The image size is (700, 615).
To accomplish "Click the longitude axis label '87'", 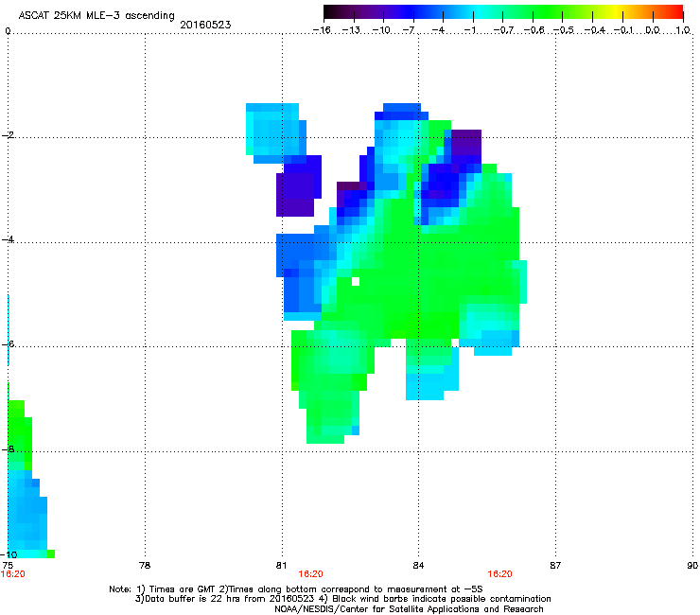I will point(555,566).
